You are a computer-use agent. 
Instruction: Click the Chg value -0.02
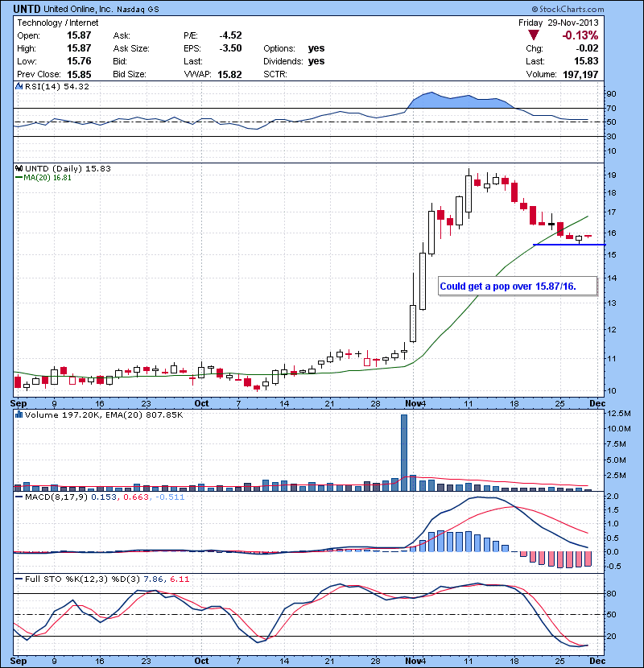[x=588, y=48]
